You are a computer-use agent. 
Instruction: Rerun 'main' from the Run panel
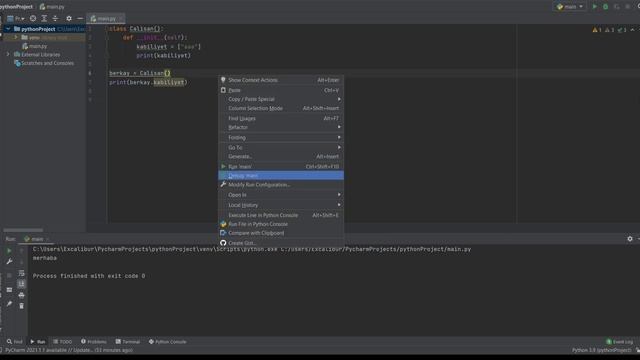[x=9, y=251]
